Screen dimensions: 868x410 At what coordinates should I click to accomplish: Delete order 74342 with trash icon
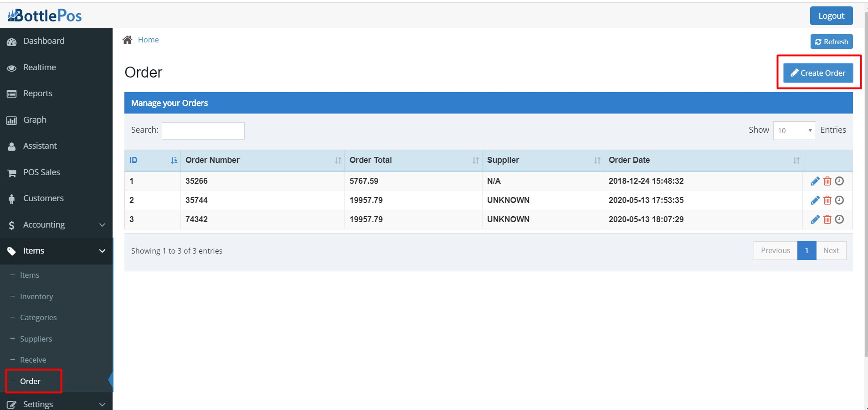click(x=827, y=219)
